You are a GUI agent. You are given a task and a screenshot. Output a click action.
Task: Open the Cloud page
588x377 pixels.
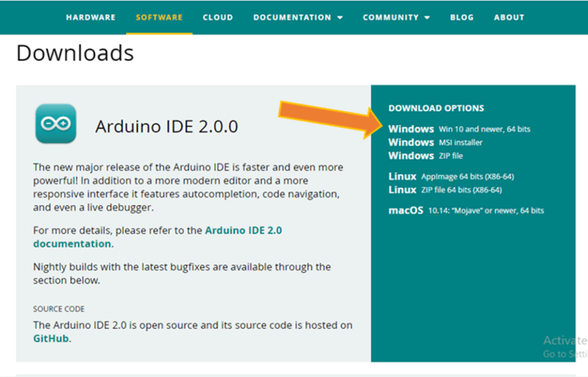[x=218, y=17]
